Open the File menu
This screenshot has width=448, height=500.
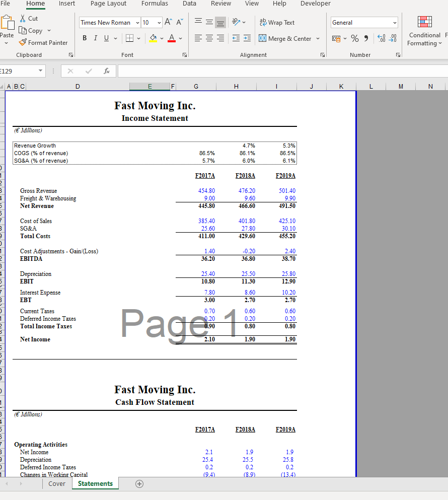[5, 4]
